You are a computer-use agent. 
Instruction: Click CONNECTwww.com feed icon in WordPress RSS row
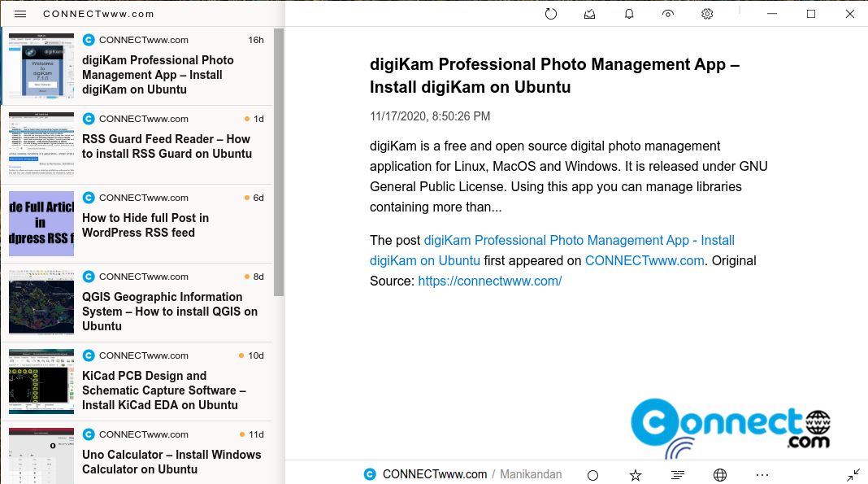(89, 198)
